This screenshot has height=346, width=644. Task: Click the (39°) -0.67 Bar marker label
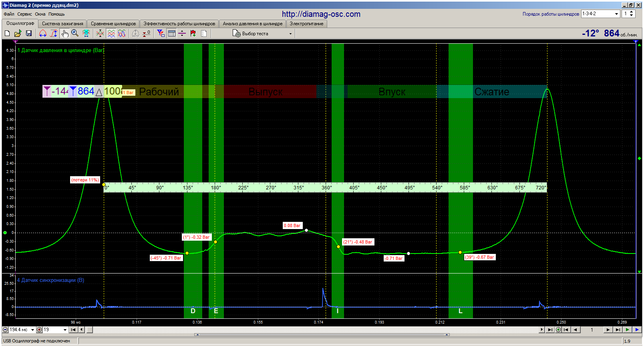click(x=479, y=257)
